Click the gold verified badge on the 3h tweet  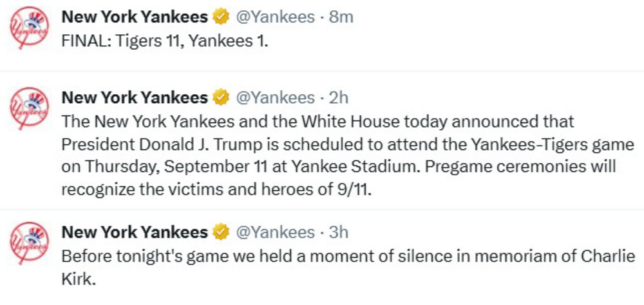coord(222,232)
